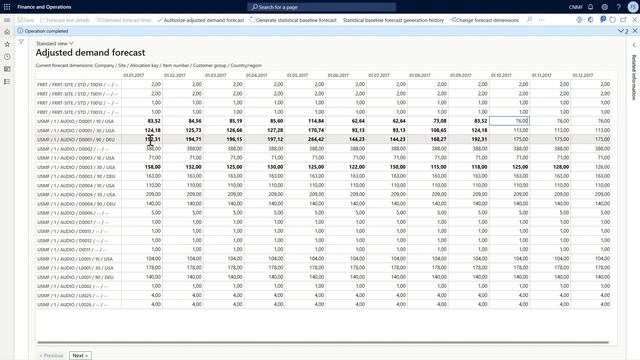Open settings gear icon
The image size is (640, 360).
pyautogui.click(x=604, y=7)
